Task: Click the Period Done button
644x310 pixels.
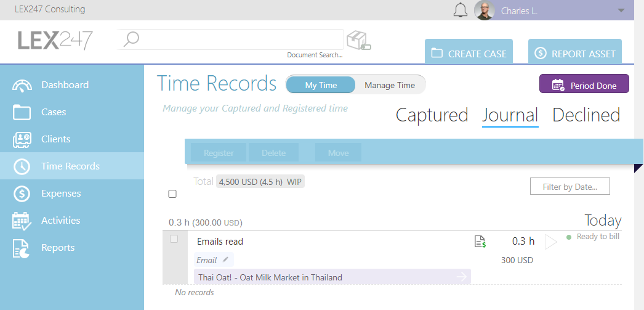Action: coord(584,84)
